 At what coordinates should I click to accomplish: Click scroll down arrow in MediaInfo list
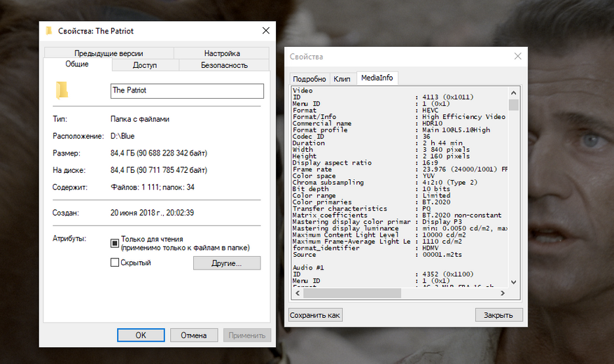click(514, 282)
